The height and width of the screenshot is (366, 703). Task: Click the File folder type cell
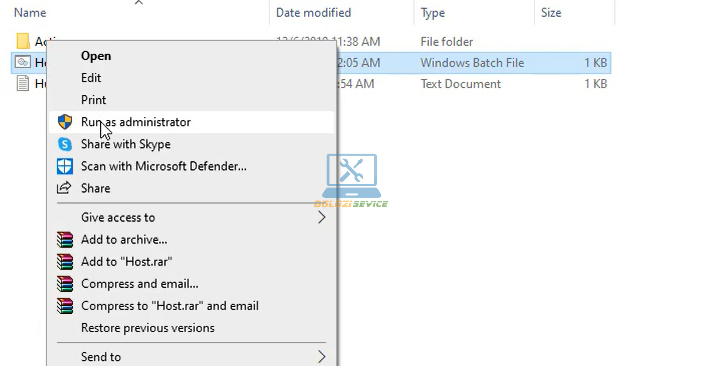[x=447, y=42]
